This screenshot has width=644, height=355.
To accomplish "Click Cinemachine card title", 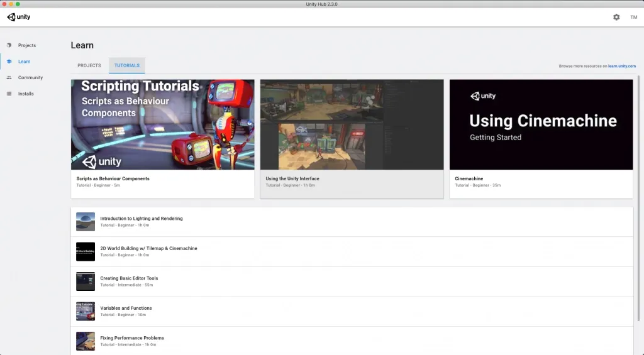I will click(x=469, y=178).
